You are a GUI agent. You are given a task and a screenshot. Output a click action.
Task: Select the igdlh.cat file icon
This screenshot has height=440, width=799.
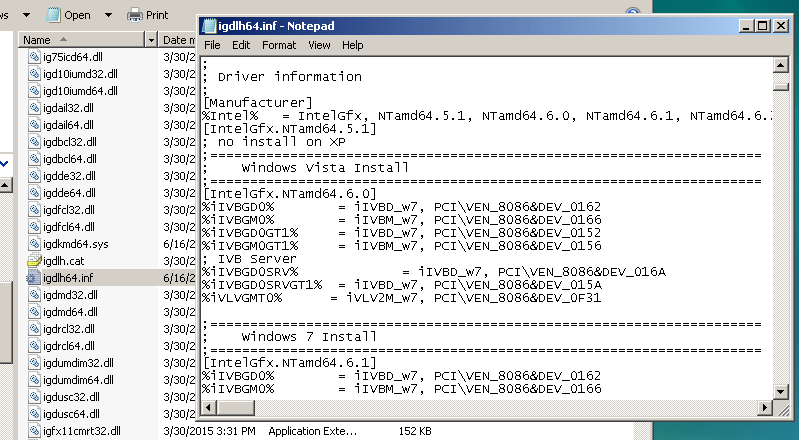point(34,260)
